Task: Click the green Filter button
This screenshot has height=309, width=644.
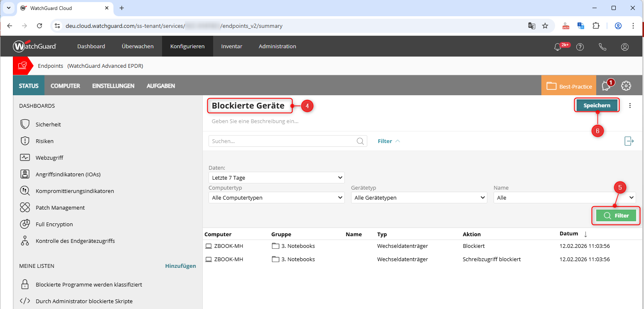Action: click(x=616, y=215)
